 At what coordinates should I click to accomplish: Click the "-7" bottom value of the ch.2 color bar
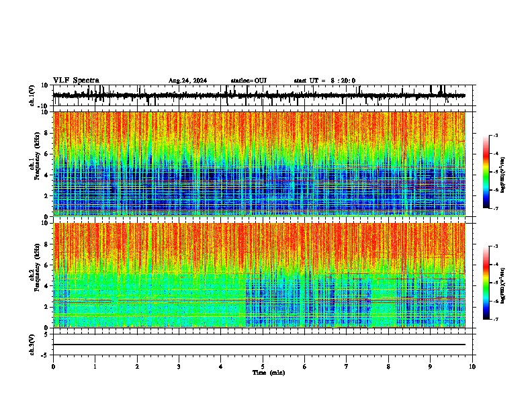496,320
